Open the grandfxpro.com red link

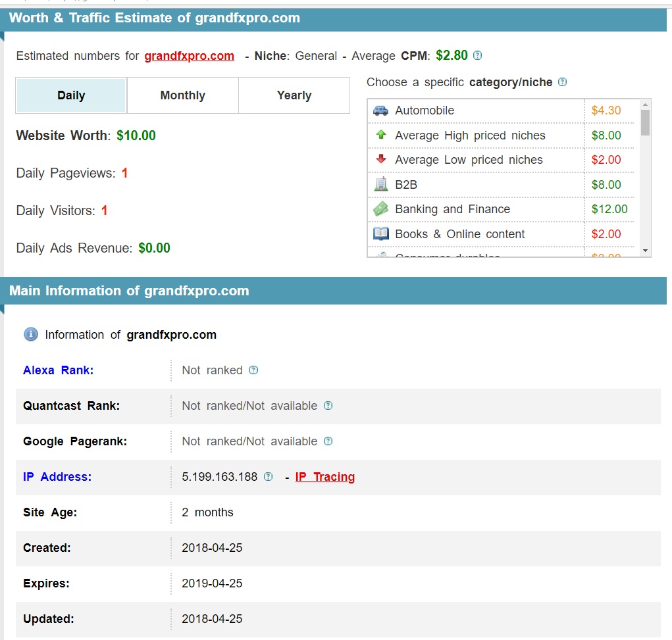[189, 56]
